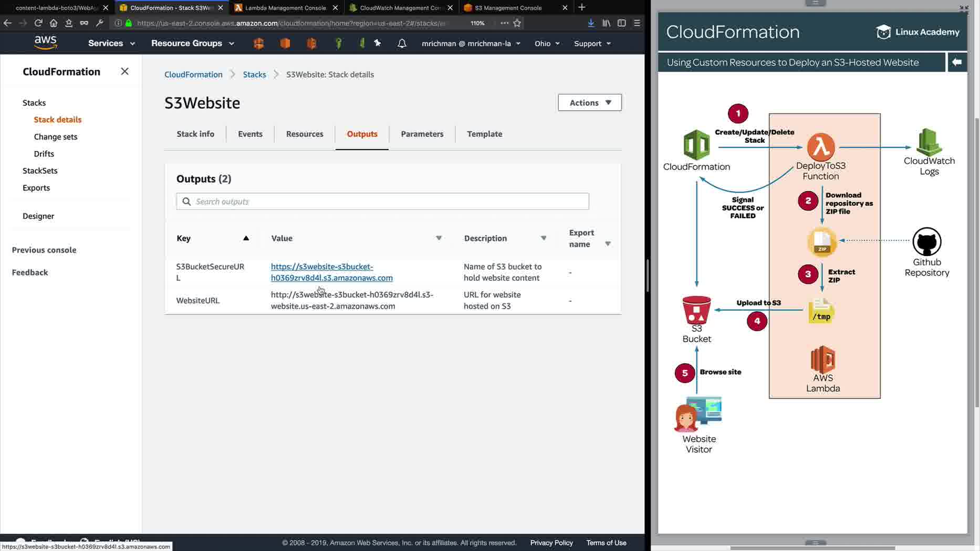Close the S3 Management Console tab

pyautogui.click(x=565, y=8)
